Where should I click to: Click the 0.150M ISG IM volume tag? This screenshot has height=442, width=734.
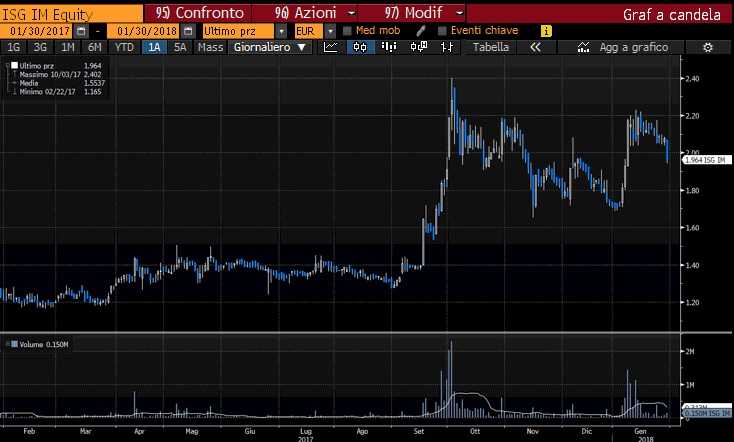707,413
